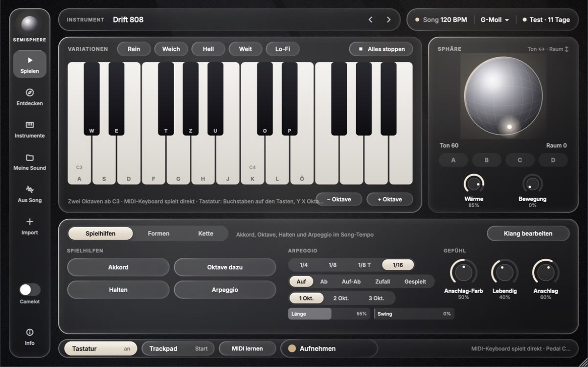Toggle the Arpeggio helper
588x367 pixels.
(x=225, y=290)
